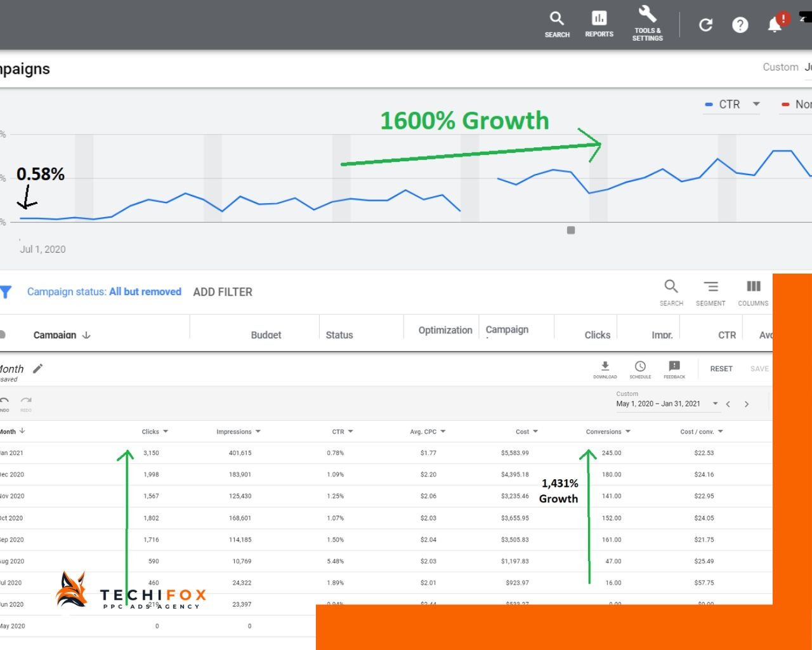Screen dimensions: 812x650
Task: Open the May 1, 2020 date range dropdown
Action: coord(716,404)
